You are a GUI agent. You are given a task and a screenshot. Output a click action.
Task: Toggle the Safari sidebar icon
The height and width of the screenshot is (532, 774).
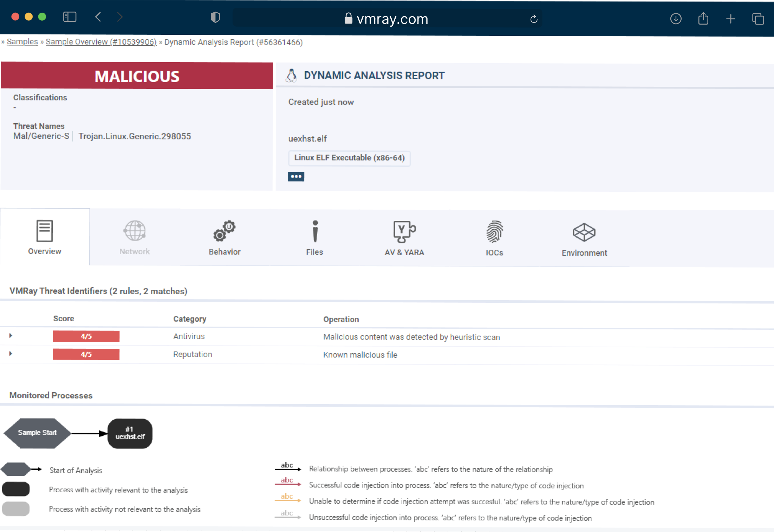[70, 17]
